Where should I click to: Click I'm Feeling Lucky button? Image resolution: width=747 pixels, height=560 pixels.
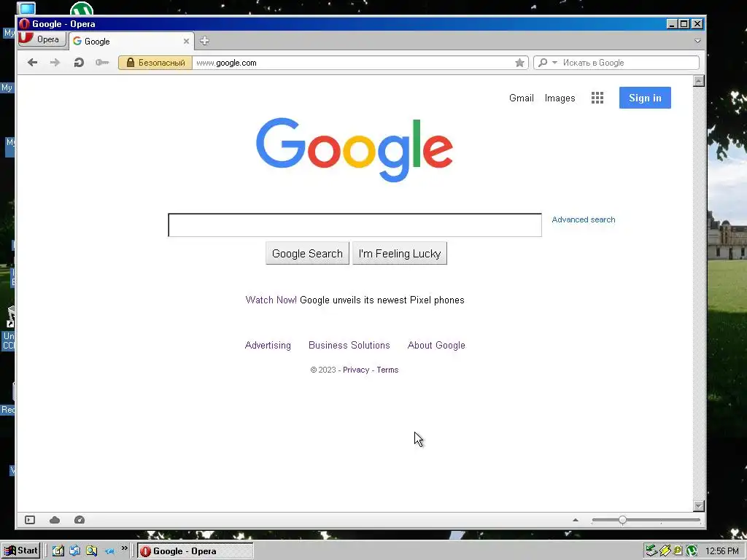pos(400,253)
